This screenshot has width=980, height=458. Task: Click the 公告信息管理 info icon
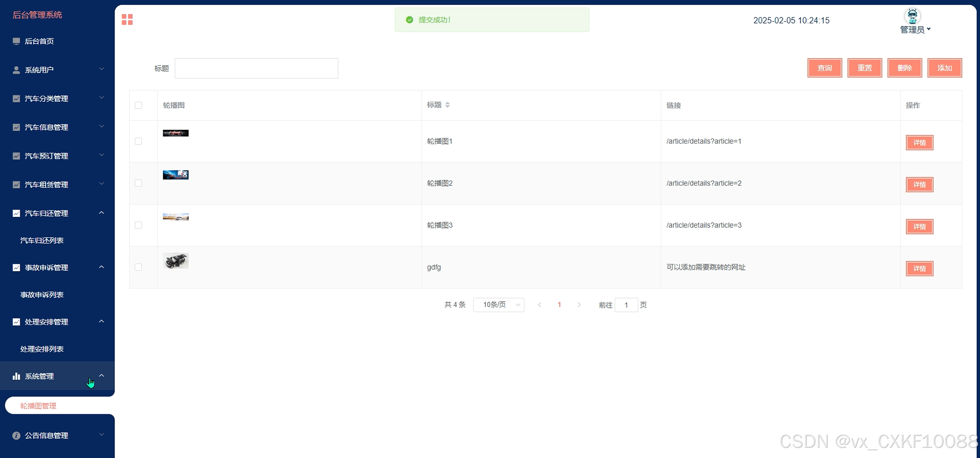point(16,436)
